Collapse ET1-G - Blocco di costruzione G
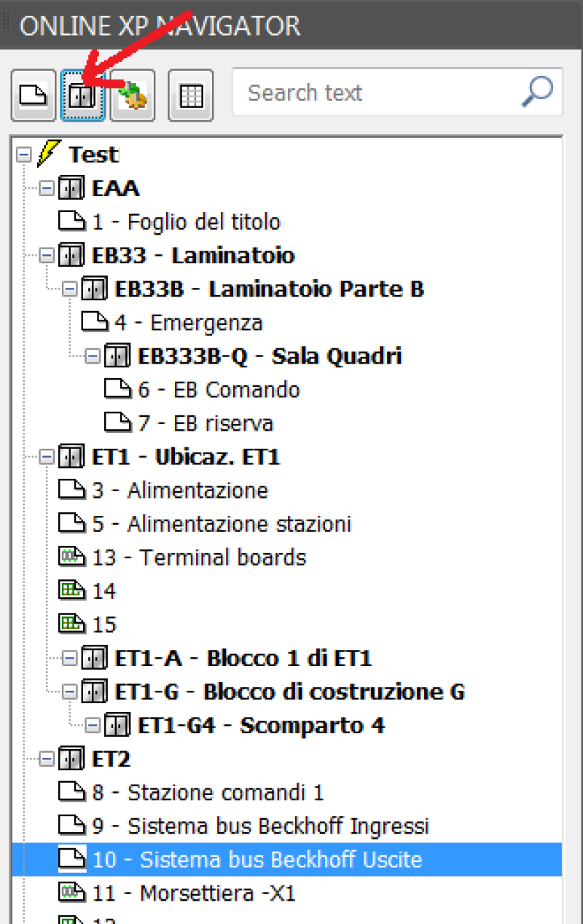The image size is (583, 924). point(70,692)
